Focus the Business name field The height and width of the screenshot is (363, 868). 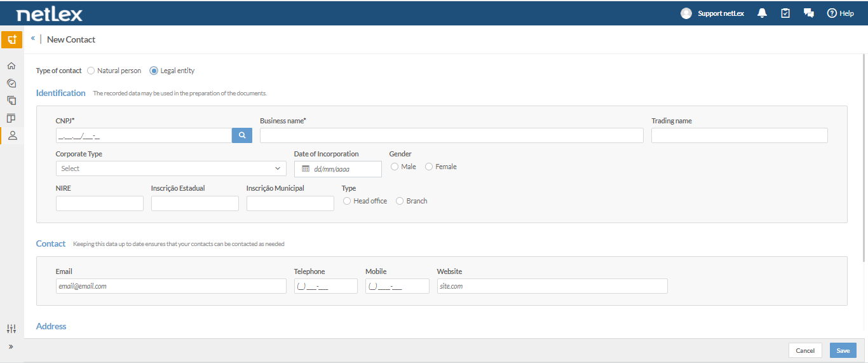point(452,135)
